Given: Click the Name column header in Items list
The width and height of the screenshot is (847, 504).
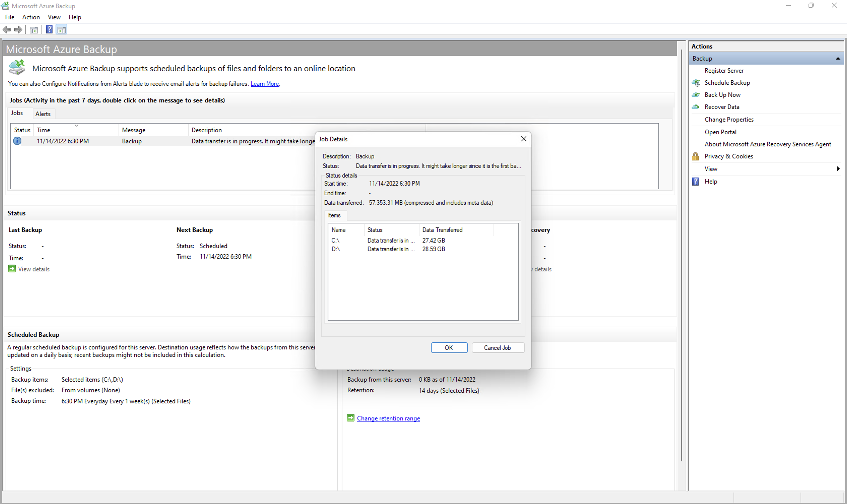Looking at the screenshot, I should [x=346, y=230].
